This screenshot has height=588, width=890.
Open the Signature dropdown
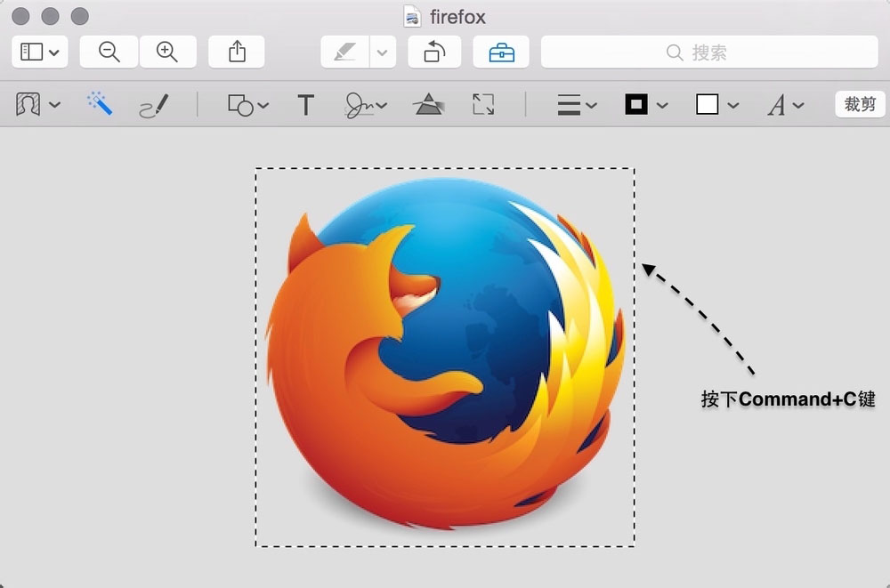pos(366,106)
